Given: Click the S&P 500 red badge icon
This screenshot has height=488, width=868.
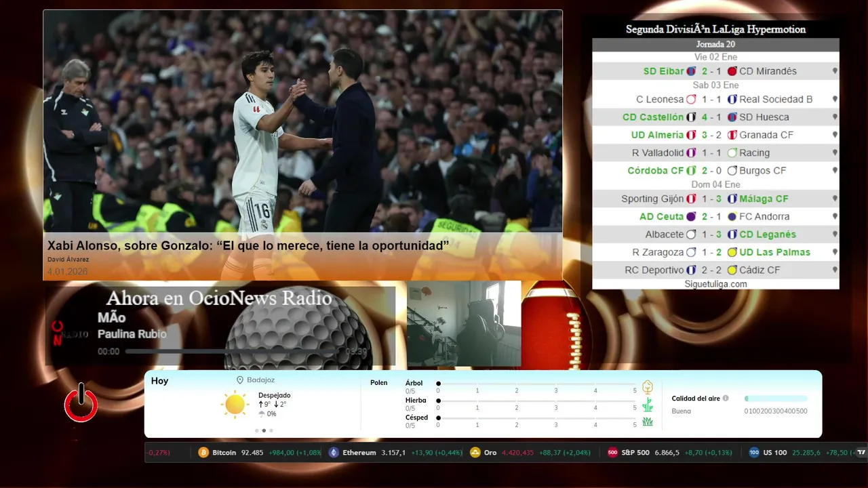Looking at the screenshot, I should (612, 453).
